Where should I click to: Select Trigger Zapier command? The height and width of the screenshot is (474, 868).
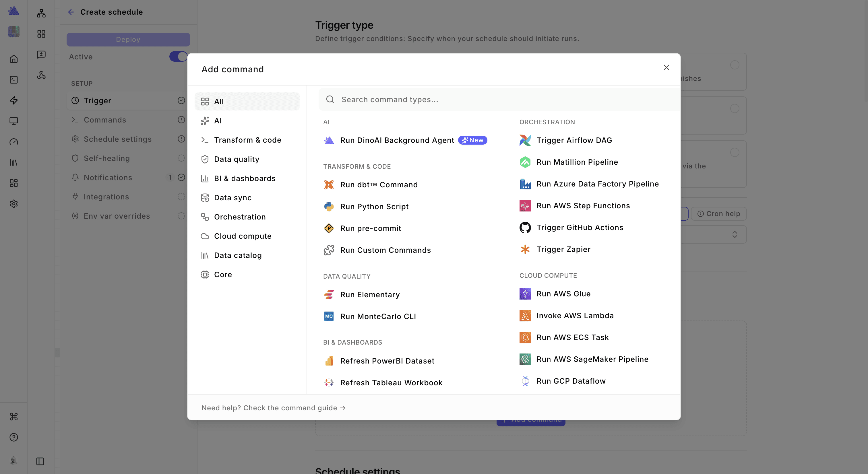pyautogui.click(x=555, y=250)
